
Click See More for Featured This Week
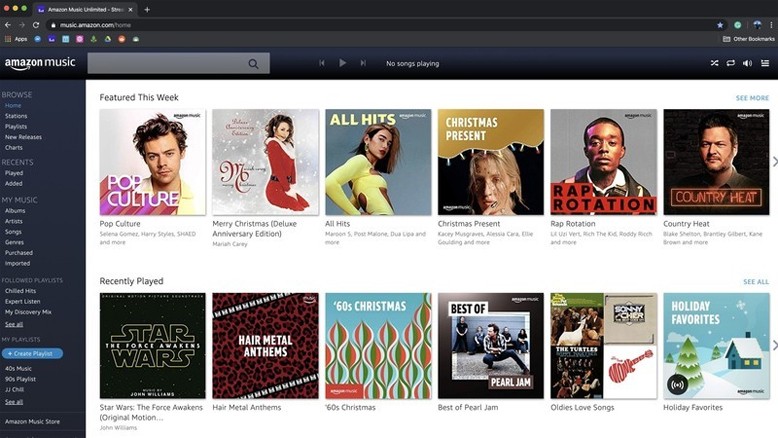click(752, 98)
